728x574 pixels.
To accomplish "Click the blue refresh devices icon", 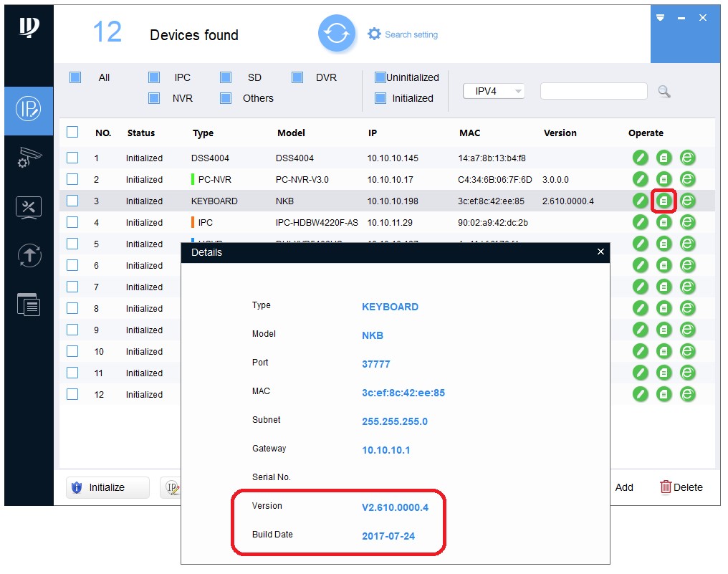I will (337, 34).
